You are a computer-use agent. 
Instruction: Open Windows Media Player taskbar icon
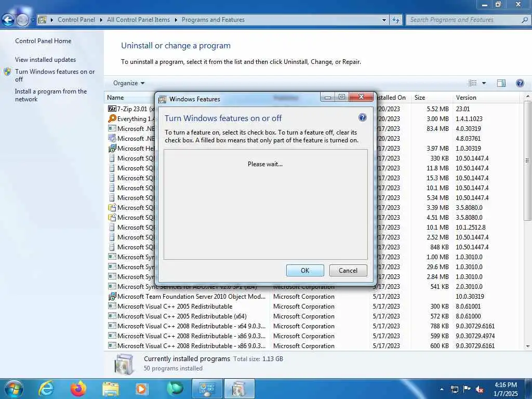142,389
